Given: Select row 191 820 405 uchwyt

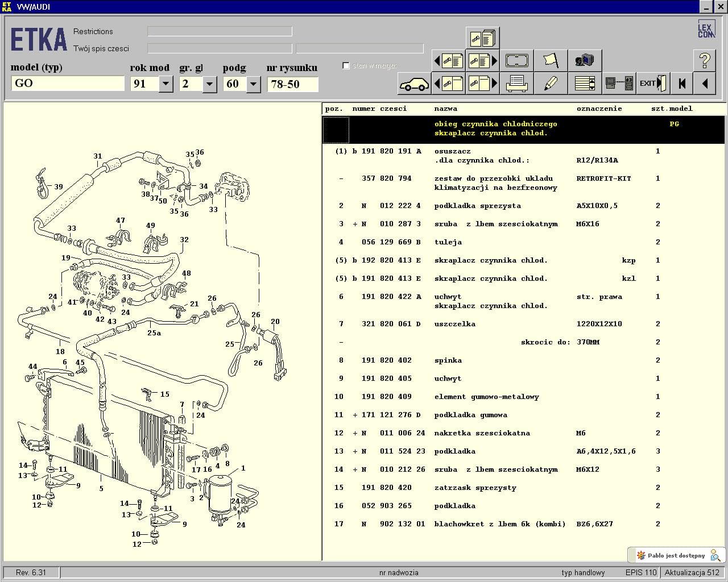Looking at the screenshot, I should coord(523,379).
